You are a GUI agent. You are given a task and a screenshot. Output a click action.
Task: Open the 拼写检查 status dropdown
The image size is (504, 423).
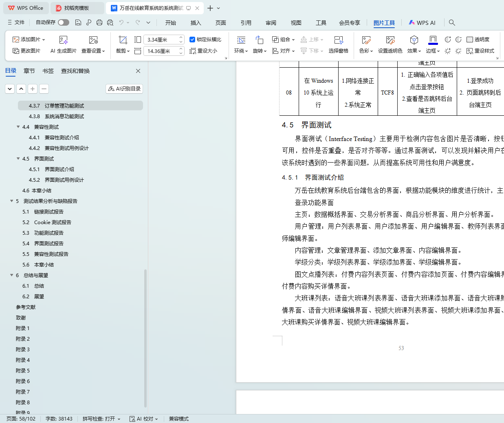point(101,419)
